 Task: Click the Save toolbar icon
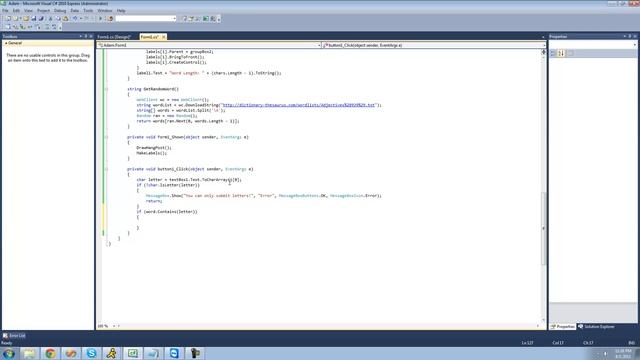click(34, 18)
